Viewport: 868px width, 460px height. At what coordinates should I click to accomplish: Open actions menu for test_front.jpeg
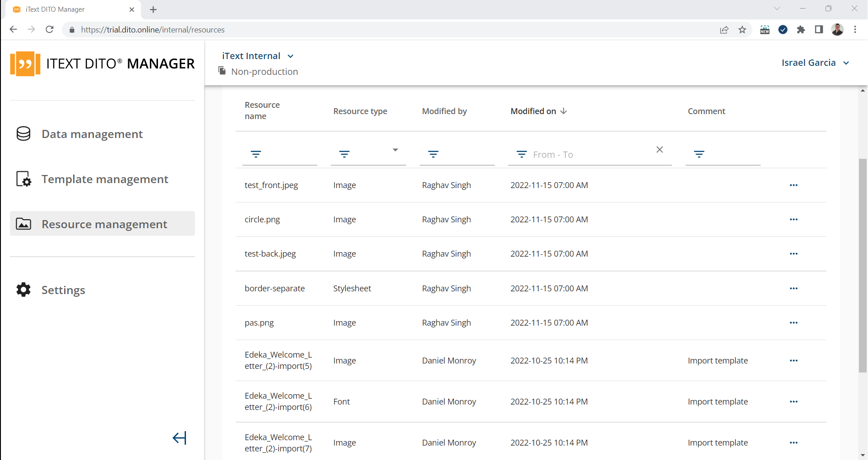tap(794, 185)
